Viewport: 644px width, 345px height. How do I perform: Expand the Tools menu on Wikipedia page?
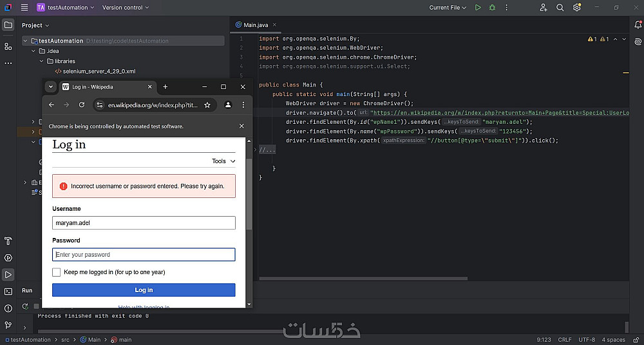click(224, 161)
